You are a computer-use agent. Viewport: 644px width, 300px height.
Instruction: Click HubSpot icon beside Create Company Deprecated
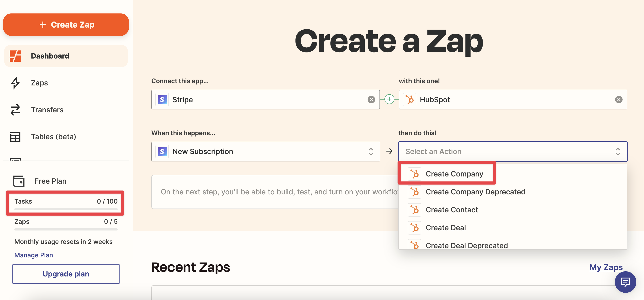point(414,192)
